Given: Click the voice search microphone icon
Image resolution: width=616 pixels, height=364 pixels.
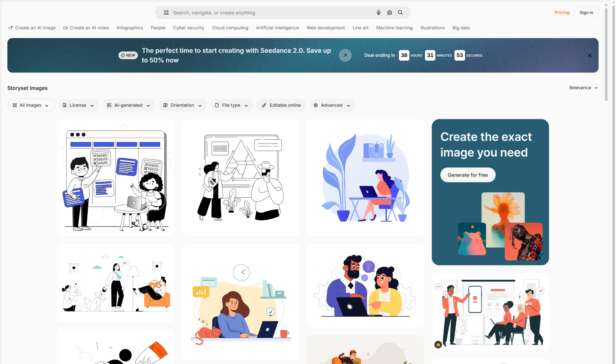Looking at the screenshot, I should [378, 13].
